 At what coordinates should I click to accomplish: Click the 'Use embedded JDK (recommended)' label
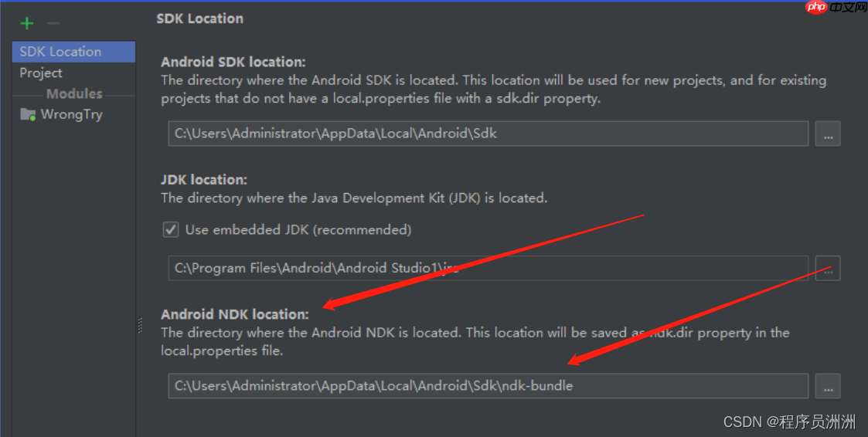click(x=298, y=229)
